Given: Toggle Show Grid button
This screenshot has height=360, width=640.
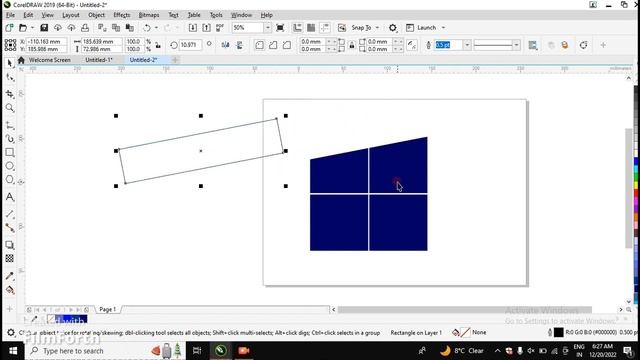Looking at the screenshot, I should [311, 28].
